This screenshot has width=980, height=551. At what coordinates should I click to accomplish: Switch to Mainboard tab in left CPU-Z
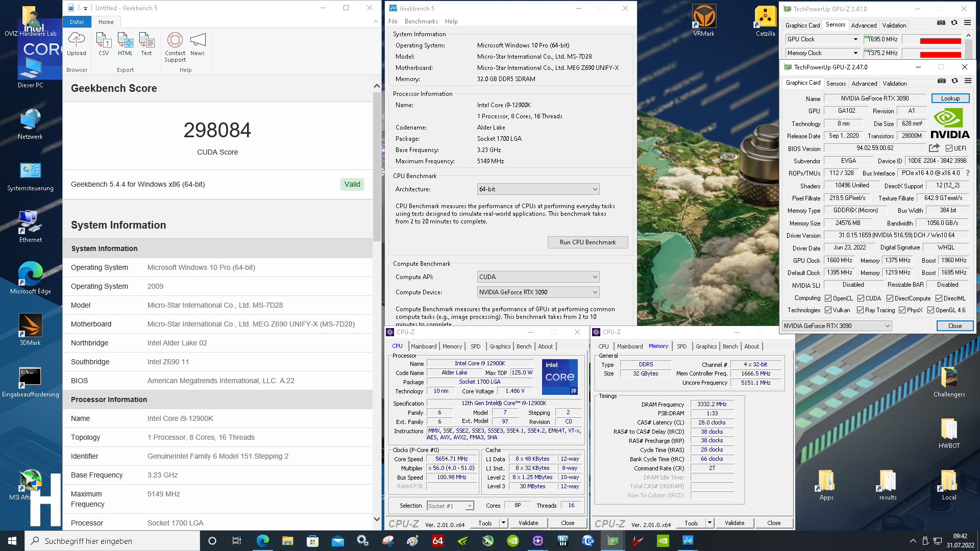(x=424, y=346)
